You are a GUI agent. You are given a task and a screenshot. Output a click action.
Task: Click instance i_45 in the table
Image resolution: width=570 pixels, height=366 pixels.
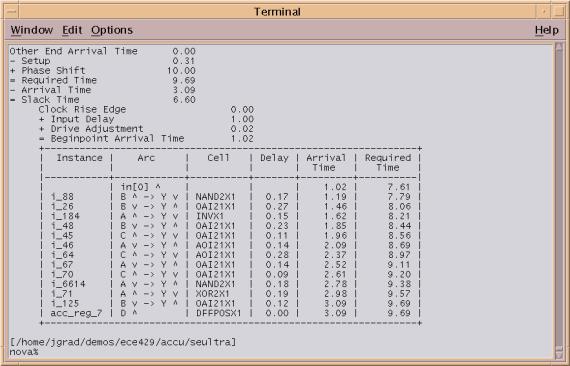pos(62,236)
